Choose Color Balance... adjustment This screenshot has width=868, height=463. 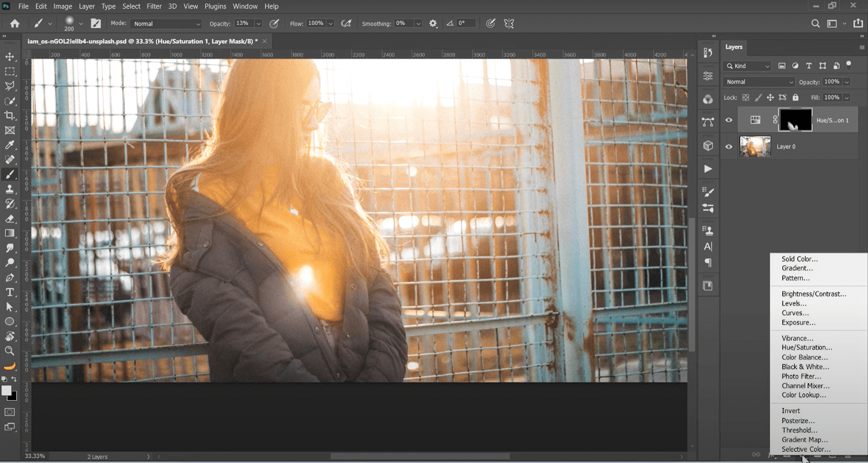coord(805,357)
